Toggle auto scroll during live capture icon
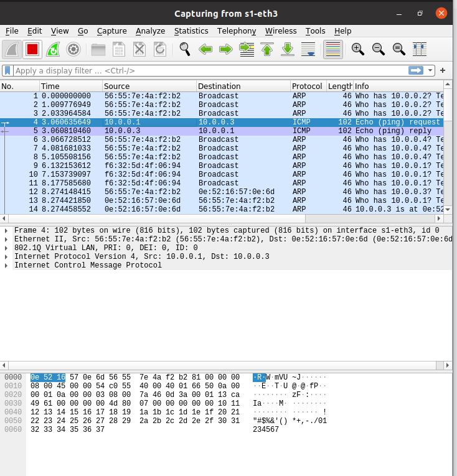 click(x=308, y=49)
